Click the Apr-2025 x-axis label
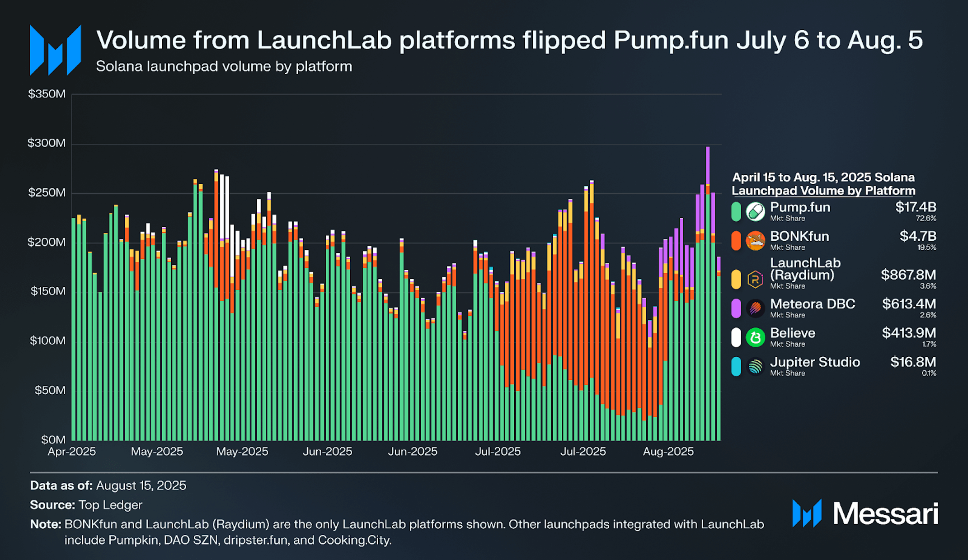This screenshot has height=560, width=968. click(x=72, y=452)
